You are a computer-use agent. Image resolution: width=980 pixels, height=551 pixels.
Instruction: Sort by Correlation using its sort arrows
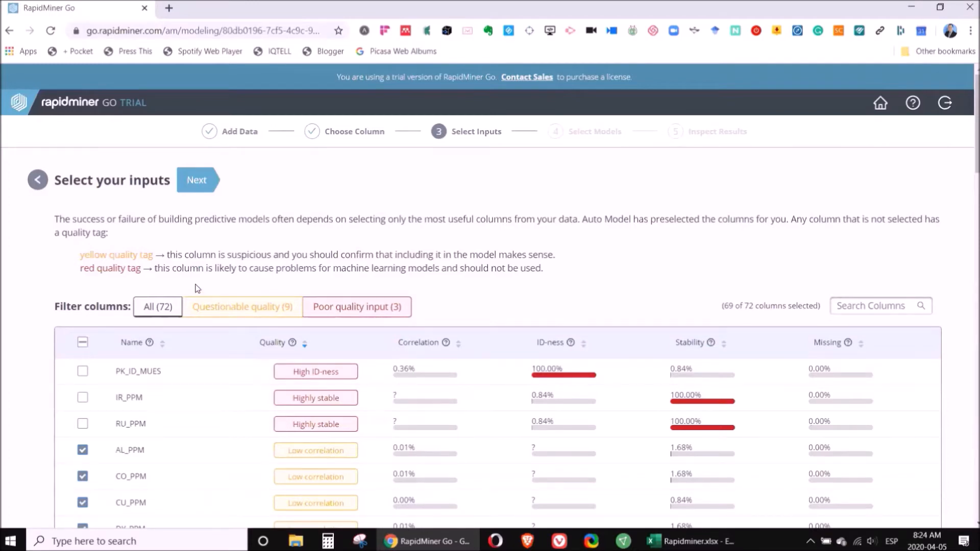[458, 343]
